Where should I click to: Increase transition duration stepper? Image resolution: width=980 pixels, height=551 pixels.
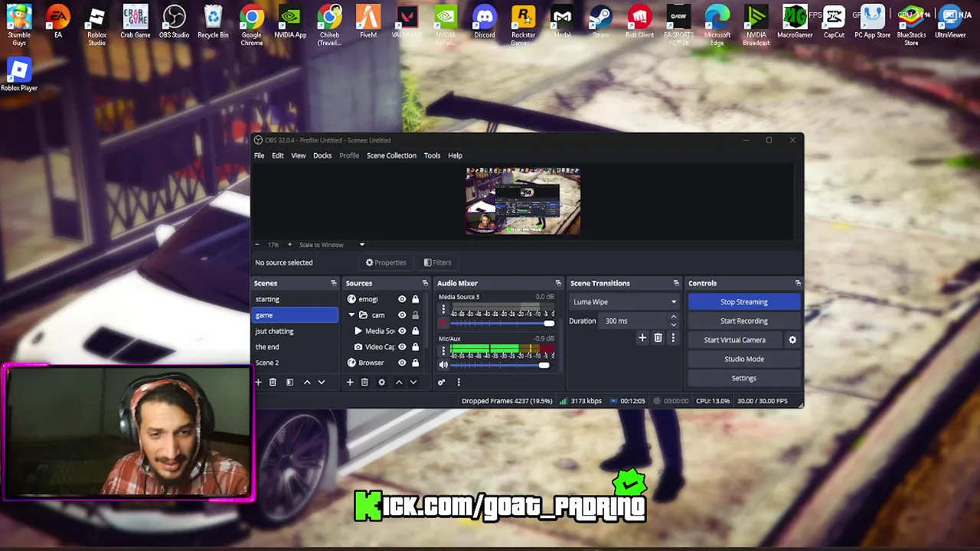coord(674,317)
